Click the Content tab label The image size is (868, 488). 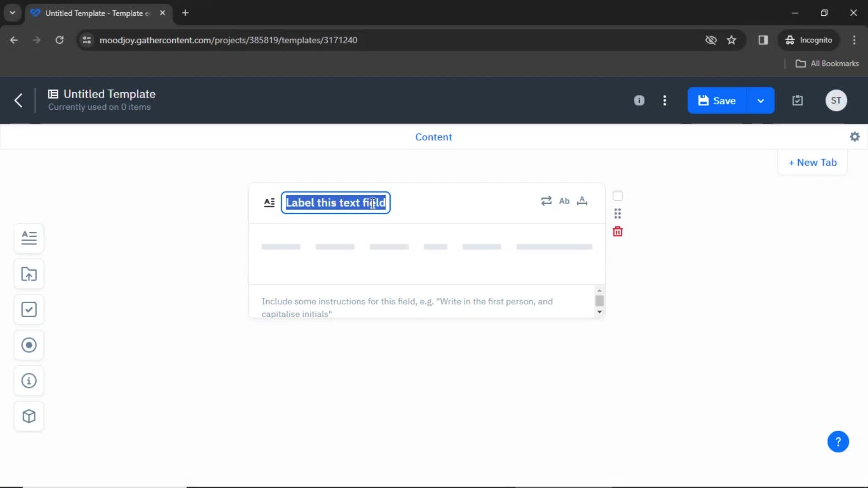[434, 136]
